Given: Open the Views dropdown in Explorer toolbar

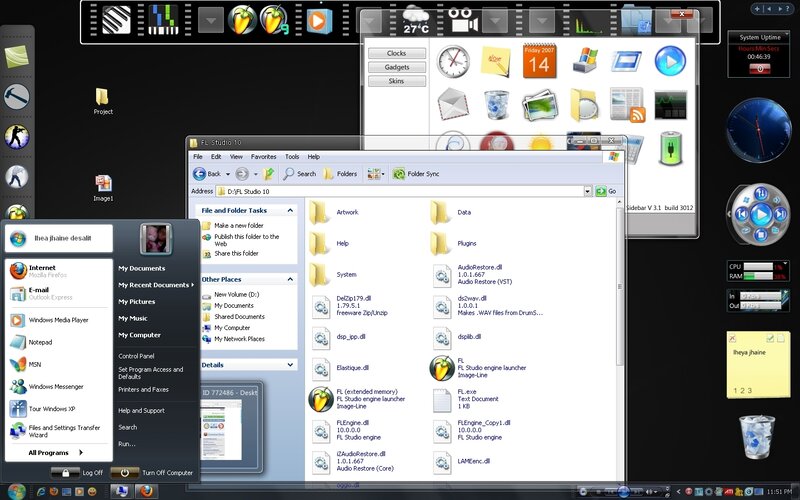Looking at the screenshot, I should [x=376, y=174].
